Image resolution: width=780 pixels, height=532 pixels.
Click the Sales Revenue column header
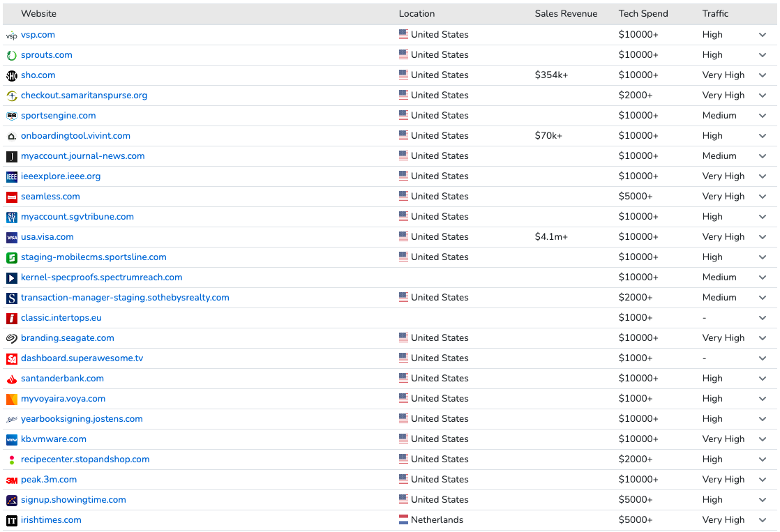[x=566, y=14]
